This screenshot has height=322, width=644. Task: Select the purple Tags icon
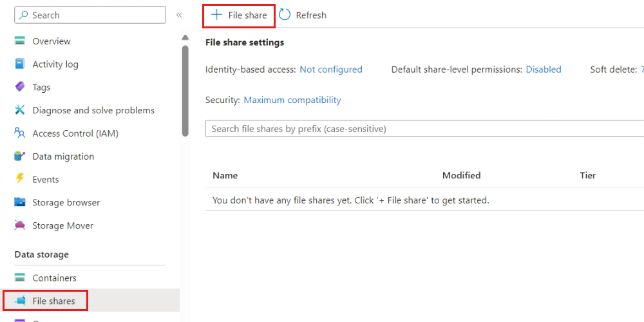coord(20,88)
